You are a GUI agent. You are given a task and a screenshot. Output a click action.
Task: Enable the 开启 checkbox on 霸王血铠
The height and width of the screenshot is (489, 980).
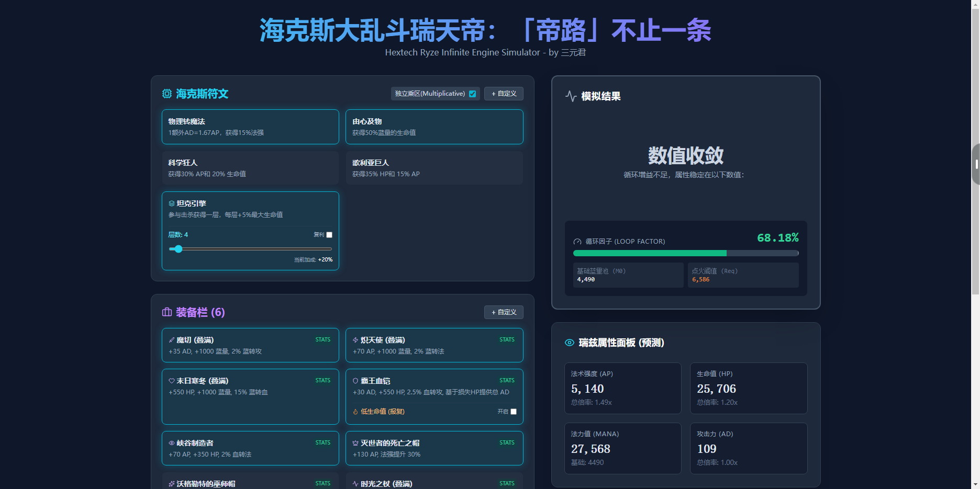(514, 412)
